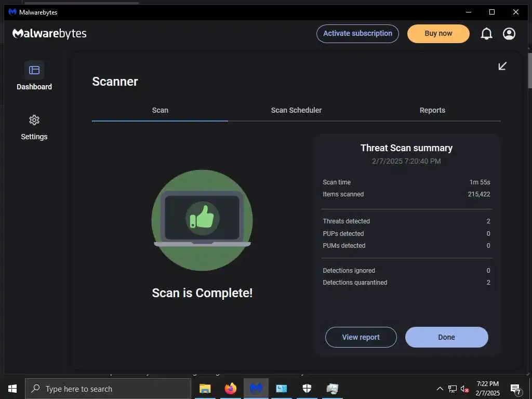Screen dimensions: 532x399
Task: Switch to the Scan Scheduler tab
Action: pyautogui.click(x=296, y=110)
